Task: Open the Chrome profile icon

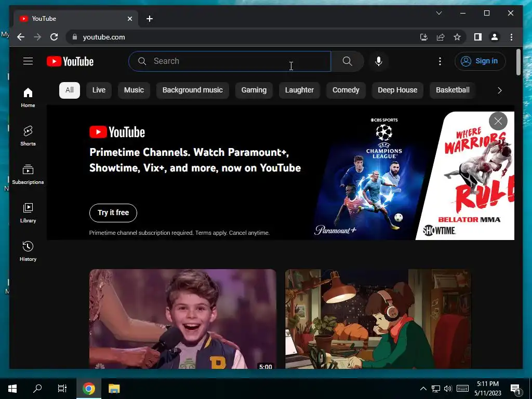Action: [x=495, y=37]
